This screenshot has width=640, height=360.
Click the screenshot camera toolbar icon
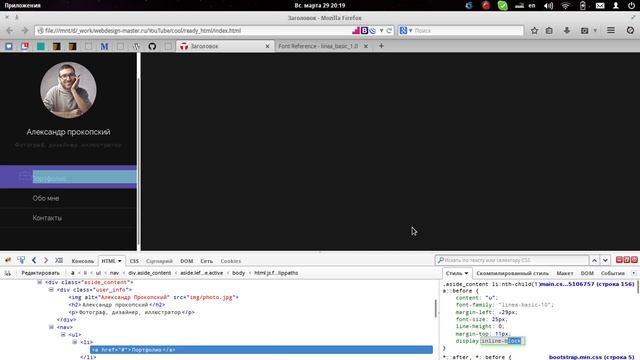584,31
